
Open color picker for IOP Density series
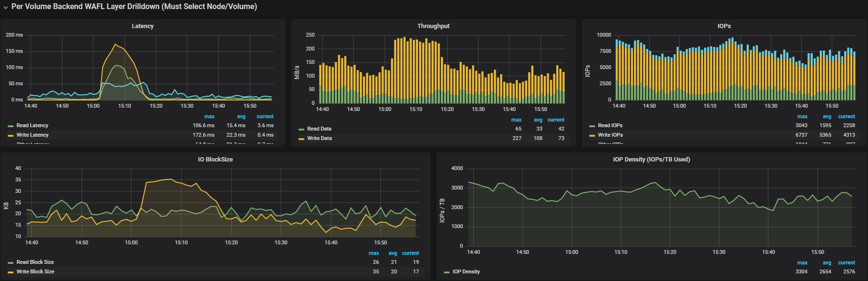[x=447, y=272]
